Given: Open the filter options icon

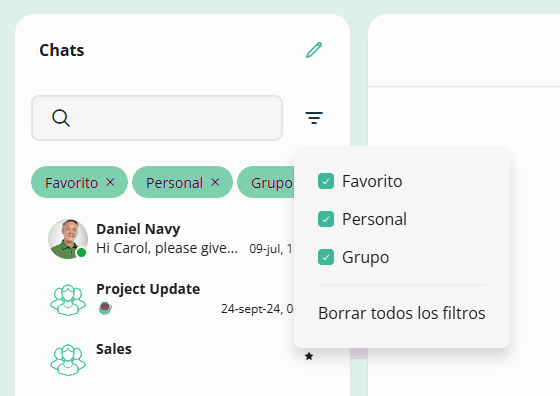Looking at the screenshot, I should pos(314,118).
